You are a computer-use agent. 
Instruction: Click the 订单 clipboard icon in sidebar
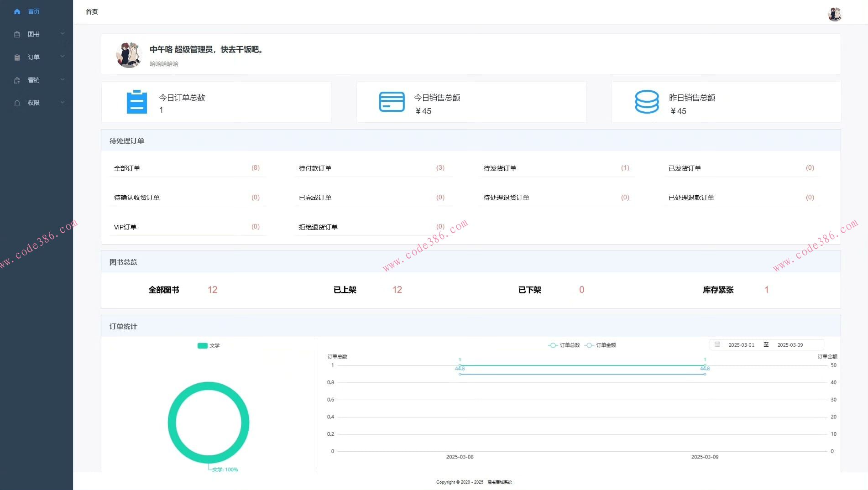17,57
